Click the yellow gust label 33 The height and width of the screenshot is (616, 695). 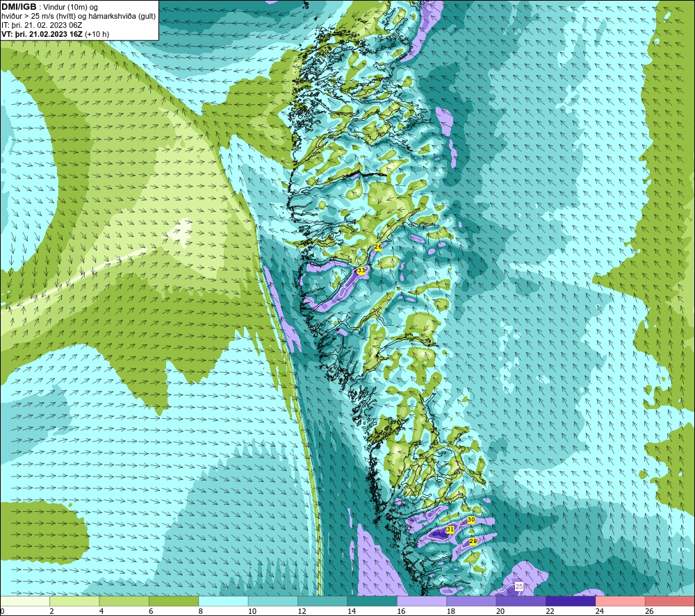coord(361,270)
